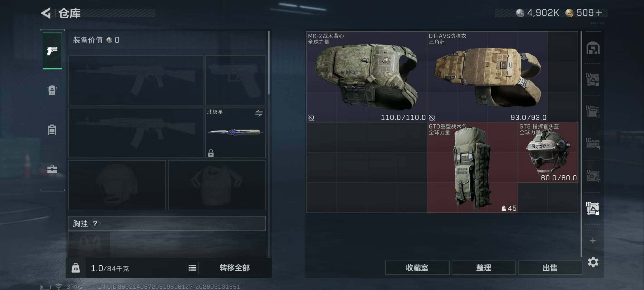Open stash settings gear icon

tap(593, 262)
